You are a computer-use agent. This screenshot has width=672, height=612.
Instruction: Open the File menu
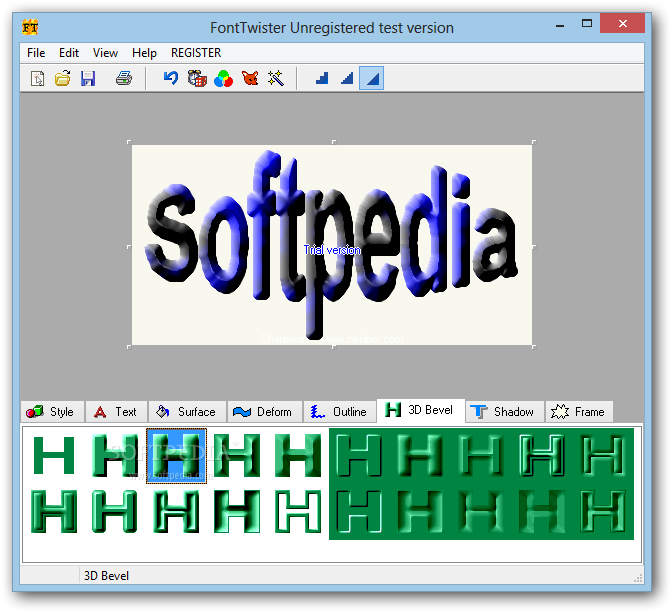coord(36,53)
